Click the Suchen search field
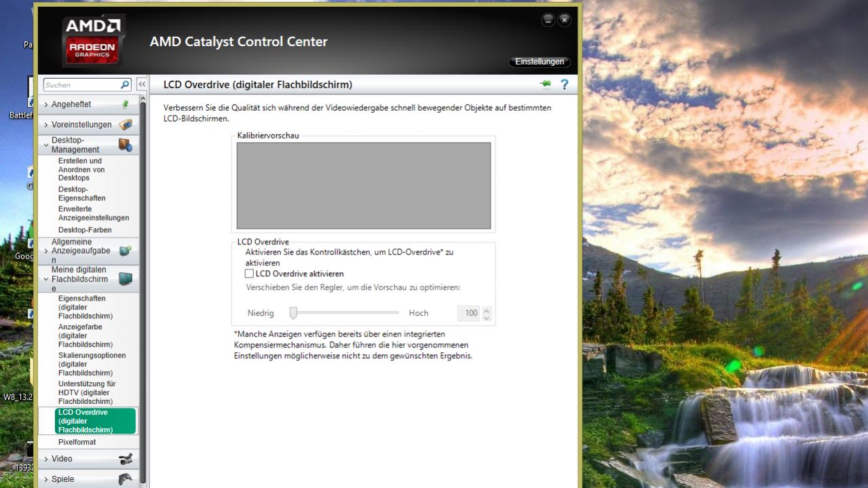Screen dimensions: 868x488 tap(81, 85)
